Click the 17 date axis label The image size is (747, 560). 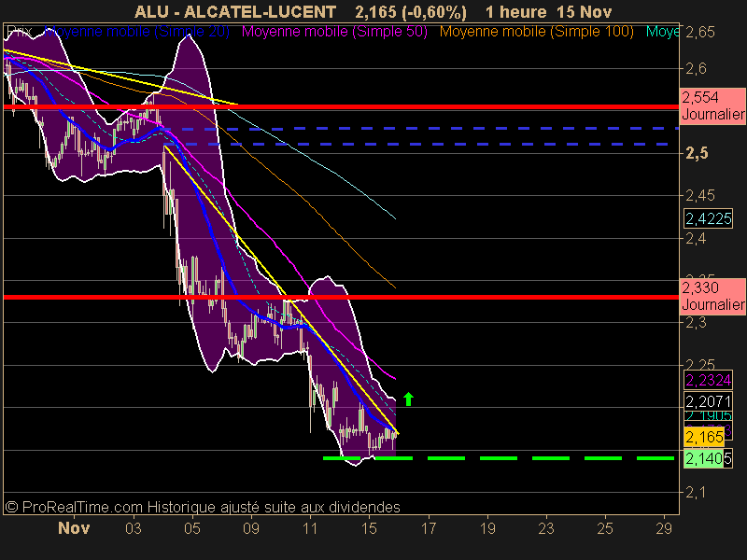point(429,528)
